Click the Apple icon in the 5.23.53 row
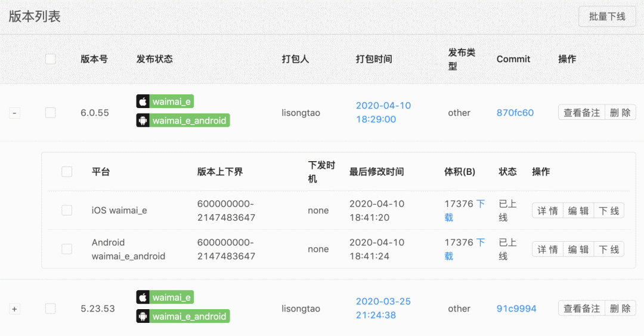This screenshot has height=336, width=644. 143,297
